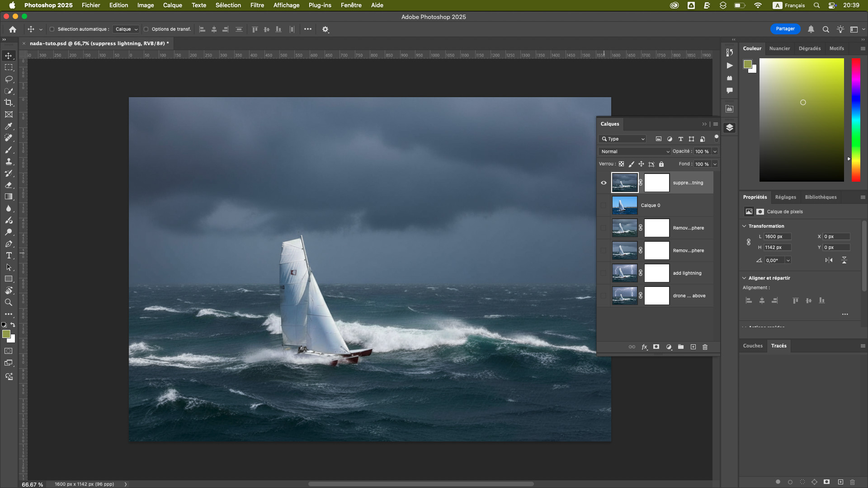This screenshot has width=868, height=488.
Task: Select the Hand tool
Action: [9, 291]
